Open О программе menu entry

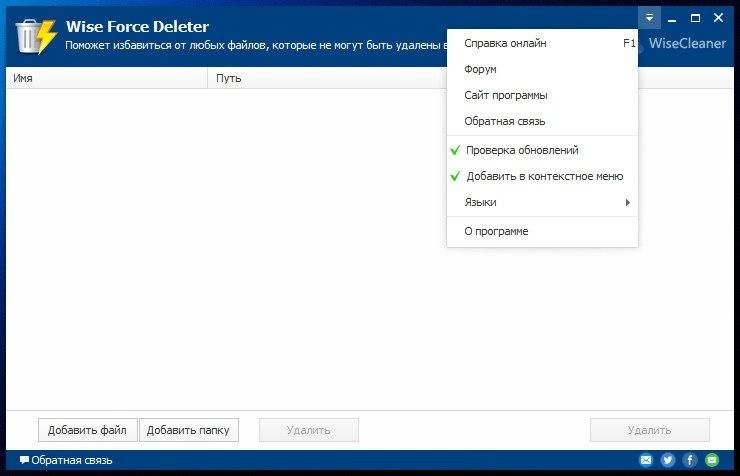pyautogui.click(x=542, y=232)
